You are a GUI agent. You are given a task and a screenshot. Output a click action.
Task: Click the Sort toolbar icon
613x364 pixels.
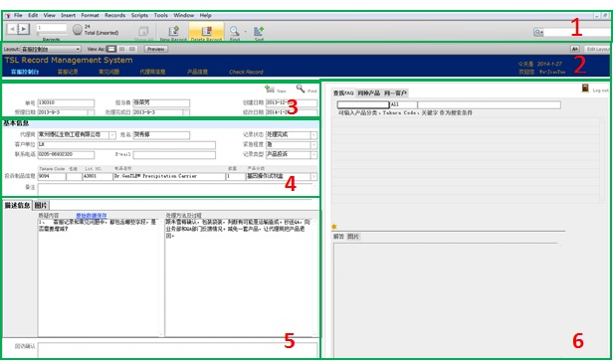click(259, 31)
